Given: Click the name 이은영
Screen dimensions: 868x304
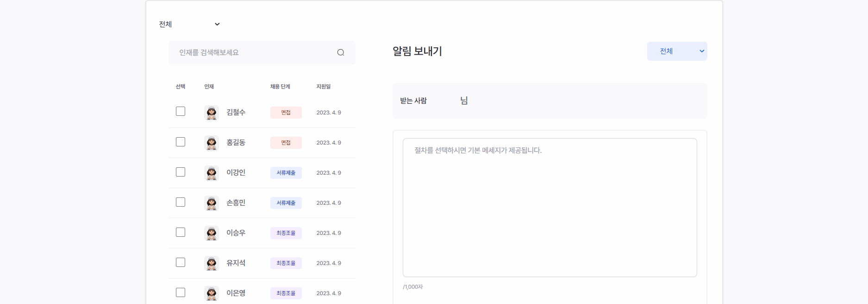Looking at the screenshot, I should (236, 293).
